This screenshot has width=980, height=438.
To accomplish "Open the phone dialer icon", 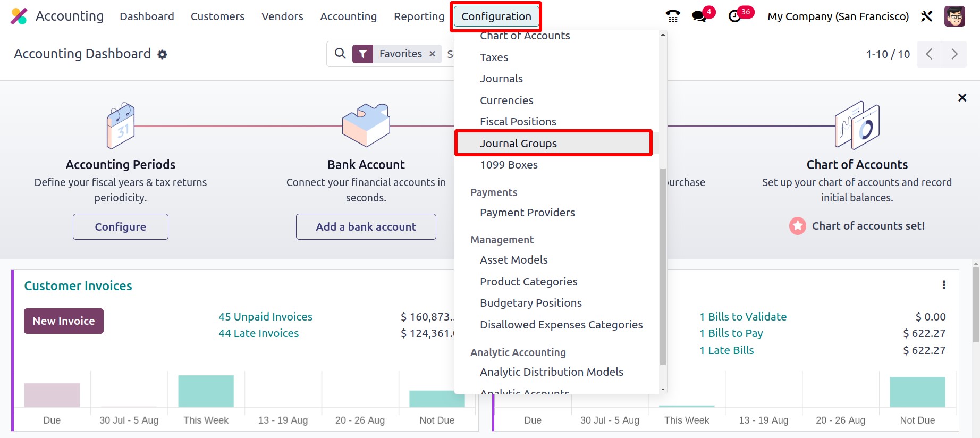I will pyautogui.click(x=673, y=16).
